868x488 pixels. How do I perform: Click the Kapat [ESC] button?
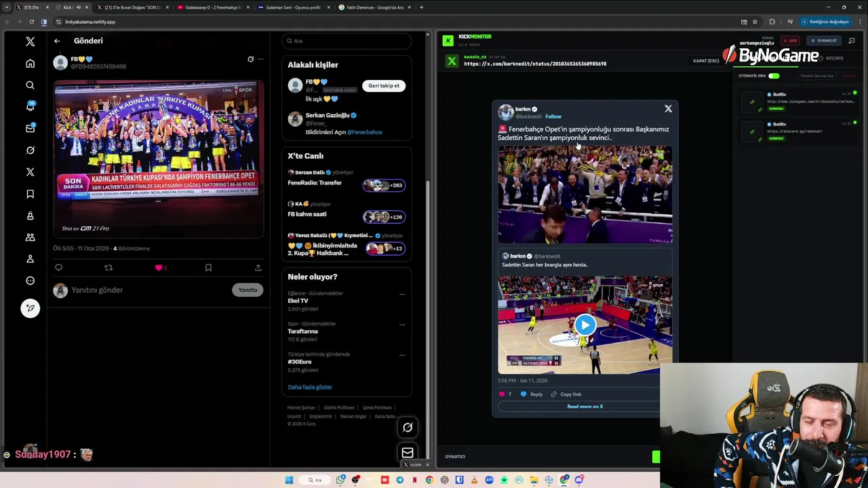[706, 61]
